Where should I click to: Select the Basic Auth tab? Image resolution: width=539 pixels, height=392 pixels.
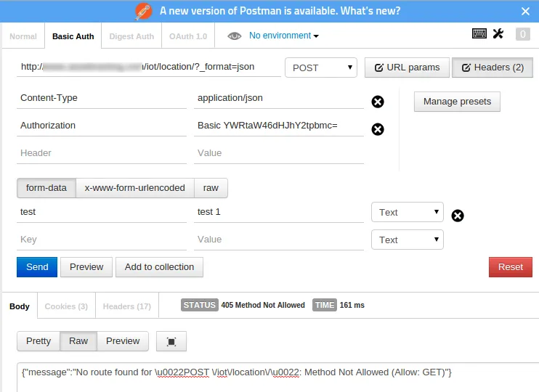(x=73, y=36)
